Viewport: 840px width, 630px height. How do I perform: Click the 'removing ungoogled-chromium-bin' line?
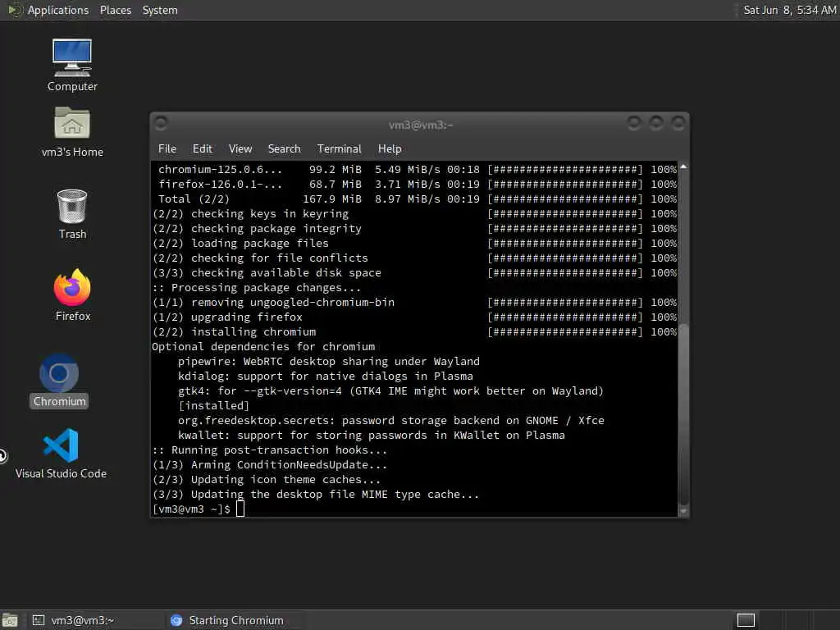414,302
